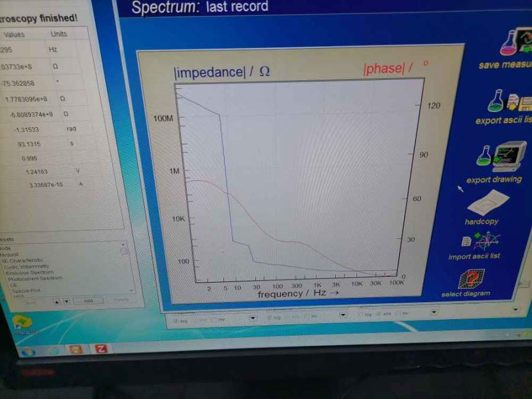The height and width of the screenshot is (399, 532).
Task: Click the value 3.33687e-10 A
Action: 46,185
